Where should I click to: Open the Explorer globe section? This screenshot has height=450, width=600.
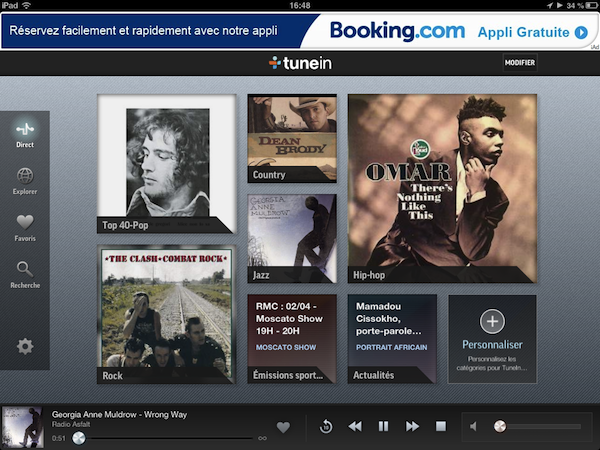25,181
